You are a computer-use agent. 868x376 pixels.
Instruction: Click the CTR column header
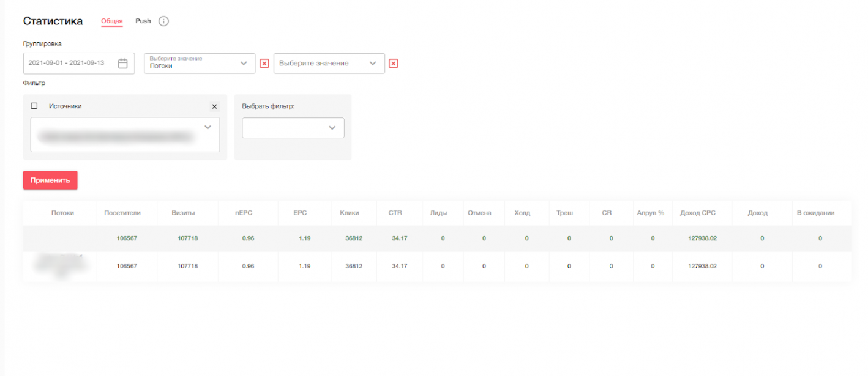pyautogui.click(x=395, y=213)
